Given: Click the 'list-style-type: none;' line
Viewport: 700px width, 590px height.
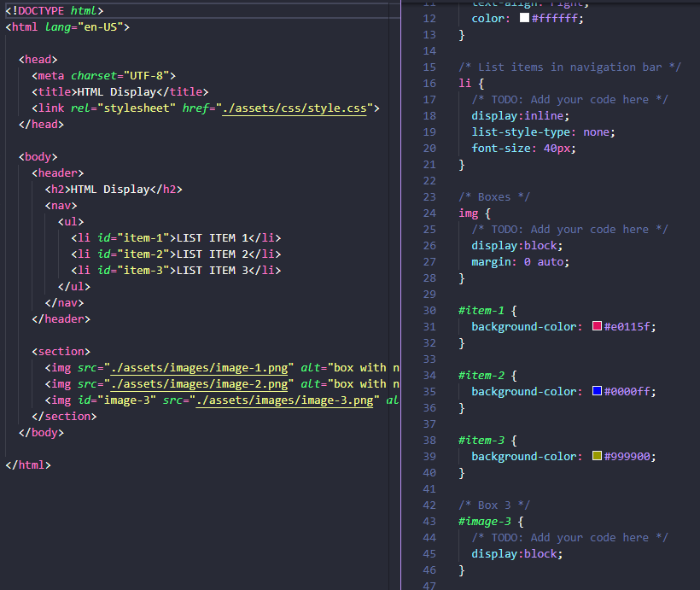Looking at the screenshot, I should pyautogui.click(x=543, y=132).
